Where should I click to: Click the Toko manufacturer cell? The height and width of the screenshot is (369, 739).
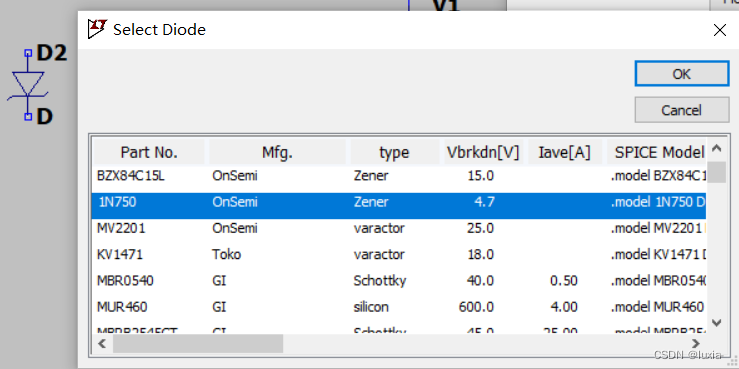pos(226,255)
